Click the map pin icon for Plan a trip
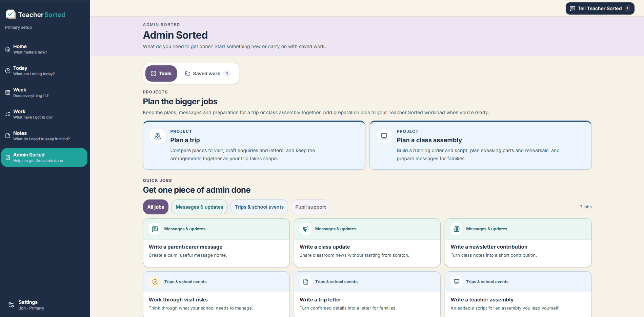This screenshot has height=317, width=644. pyautogui.click(x=158, y=136)
